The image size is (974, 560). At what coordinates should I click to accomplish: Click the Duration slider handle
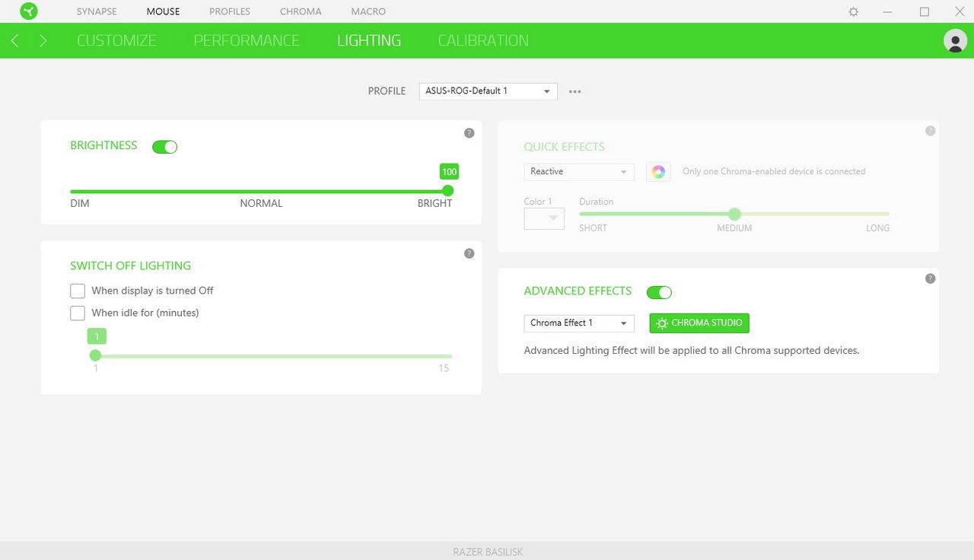(x=734, y=214)
